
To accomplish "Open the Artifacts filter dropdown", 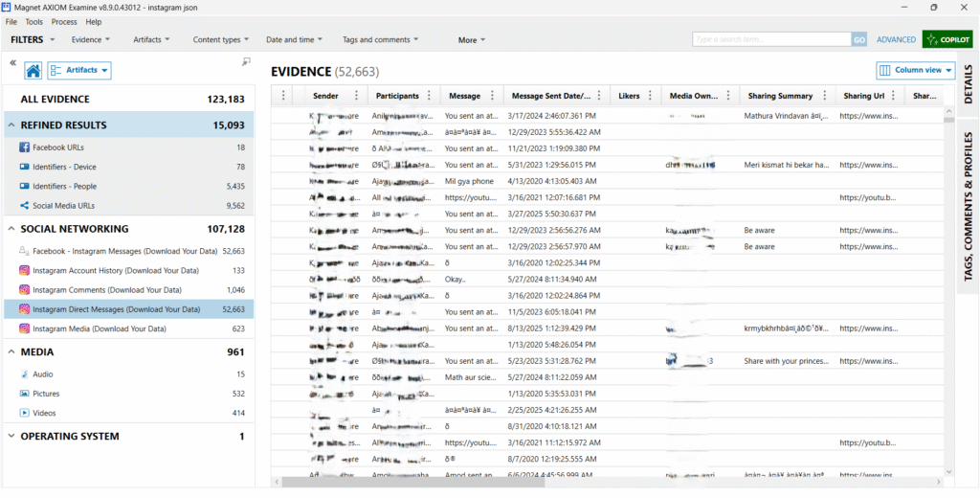I will tap(152, 39).
